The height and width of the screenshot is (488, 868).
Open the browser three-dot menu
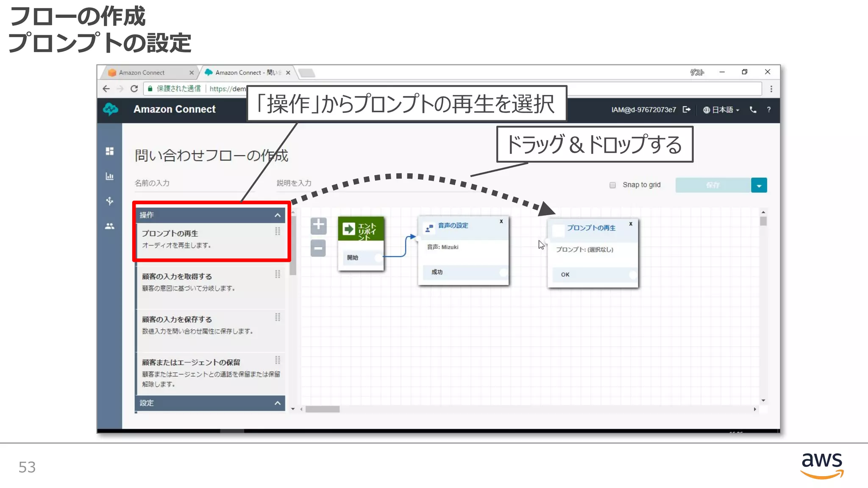pyautogui.click(x=771, y=89)
